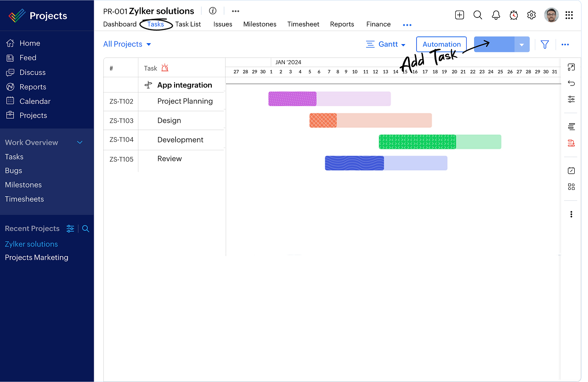Click the Automation button

pyautogui.click(x=441, y=45)
